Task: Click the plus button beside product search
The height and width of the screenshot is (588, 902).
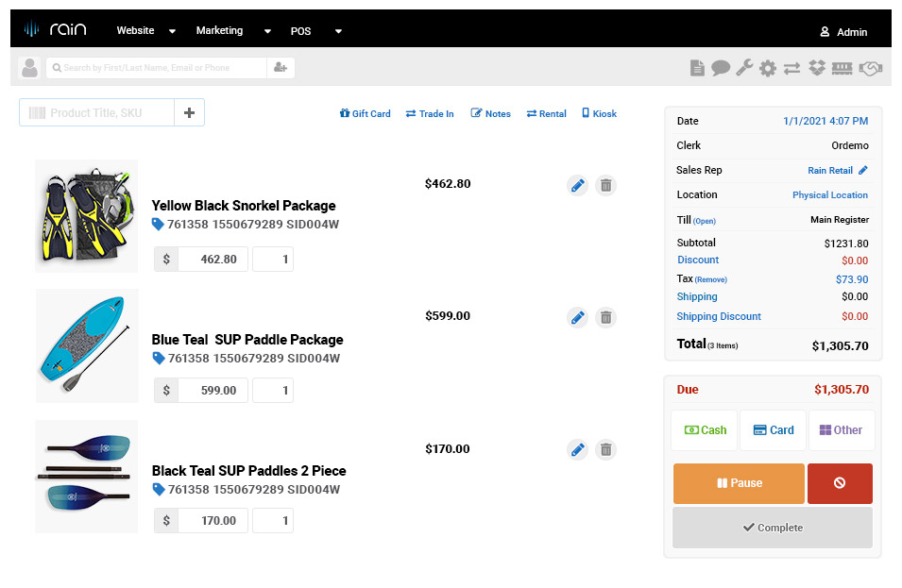Action: (189, 112)
